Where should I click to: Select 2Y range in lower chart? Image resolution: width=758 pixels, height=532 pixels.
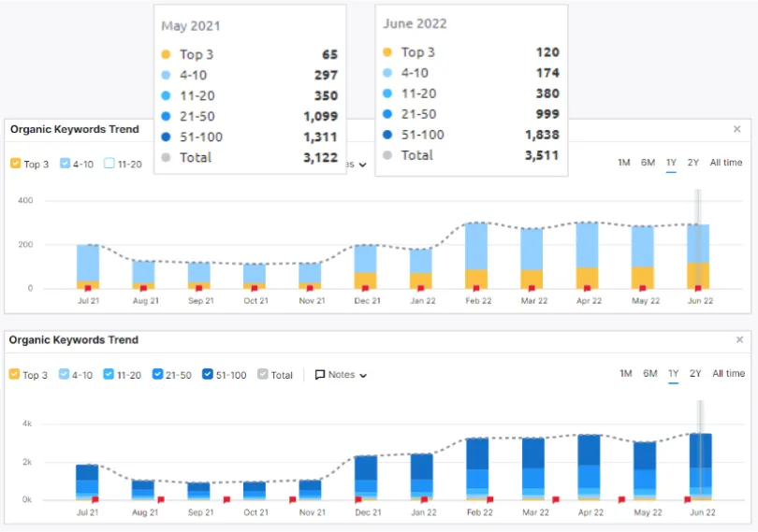click(695, 373)
